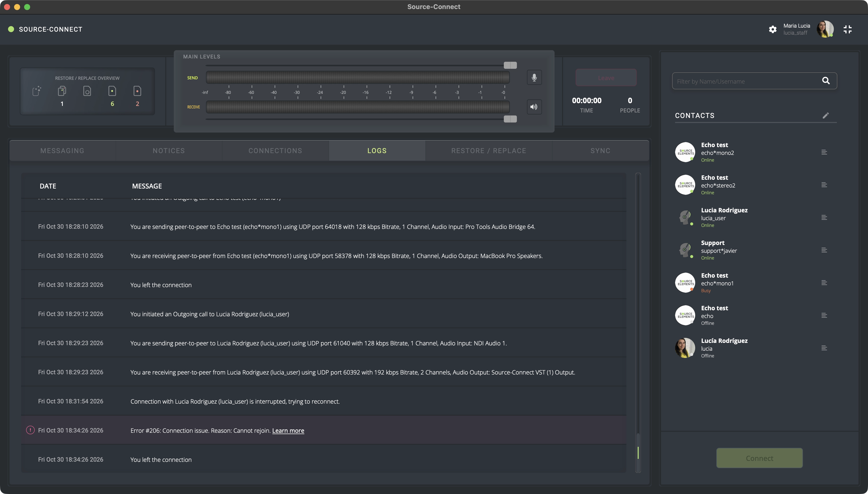The width and height of the screenshot is (868, 494).
Task: Click the logs vertical scrollbar
Action: pyautogui.click(x=638, y=323)
